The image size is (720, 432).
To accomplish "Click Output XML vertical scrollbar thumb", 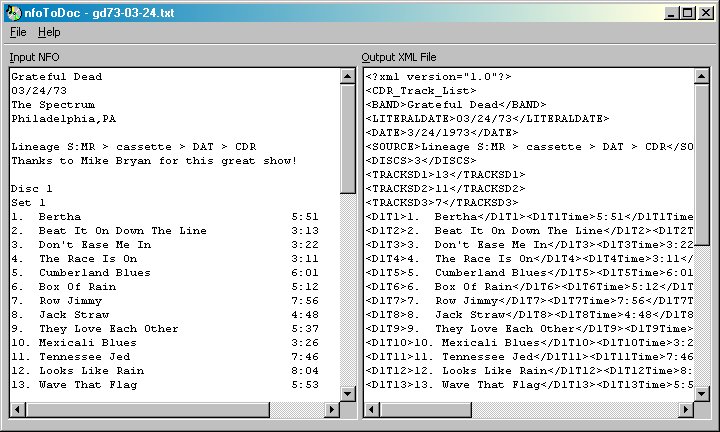I will click(701, 164).
